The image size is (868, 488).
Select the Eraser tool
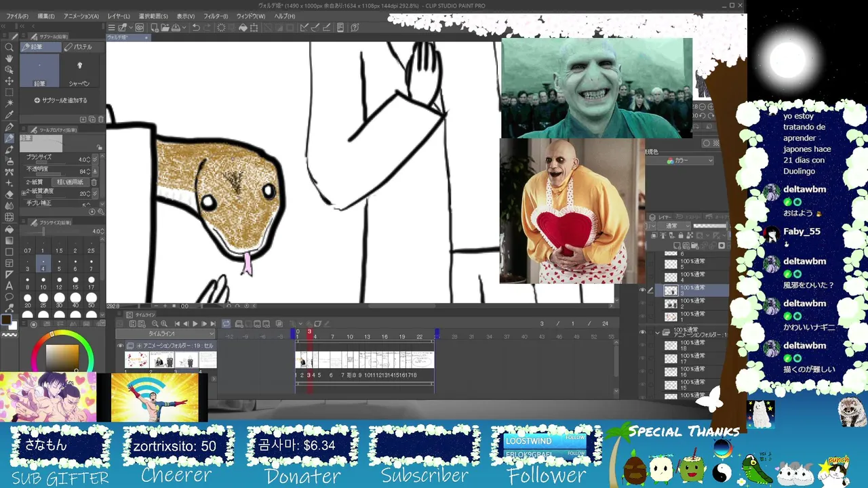click(9, 195)
